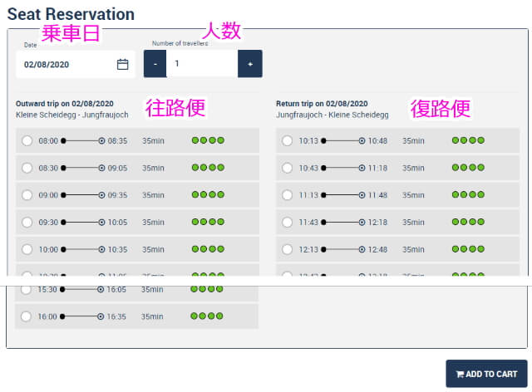The image size is (532, 392).
Task: Open the calendar icon in Date field
Action: 122,64
